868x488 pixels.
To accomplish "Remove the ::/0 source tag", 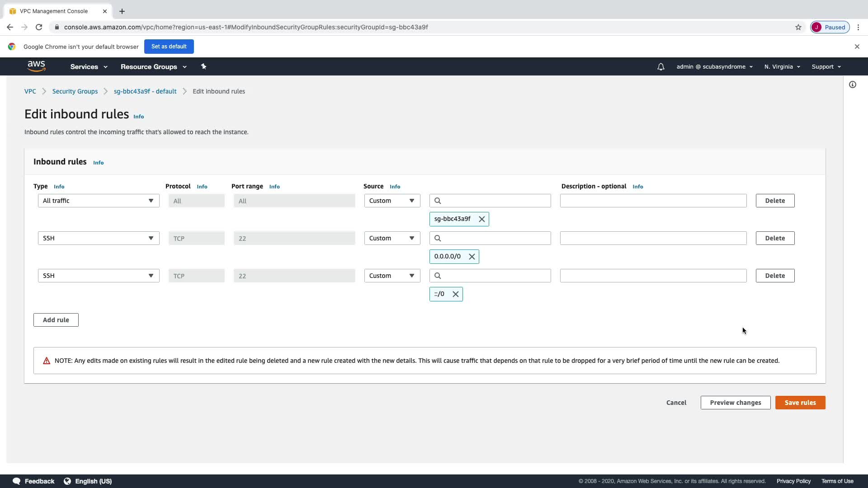I will pyautogui.click(x=455, y=294).
